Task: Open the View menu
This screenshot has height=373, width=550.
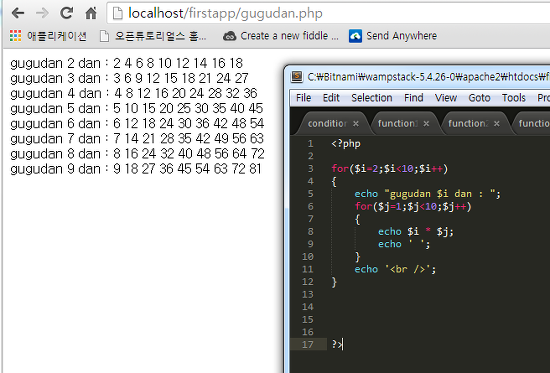Action: point(446,98)
